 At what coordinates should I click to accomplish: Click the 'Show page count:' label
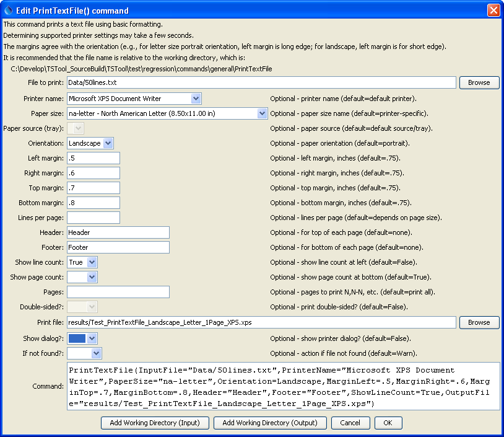pyautogui.click(x=37, y=277)
